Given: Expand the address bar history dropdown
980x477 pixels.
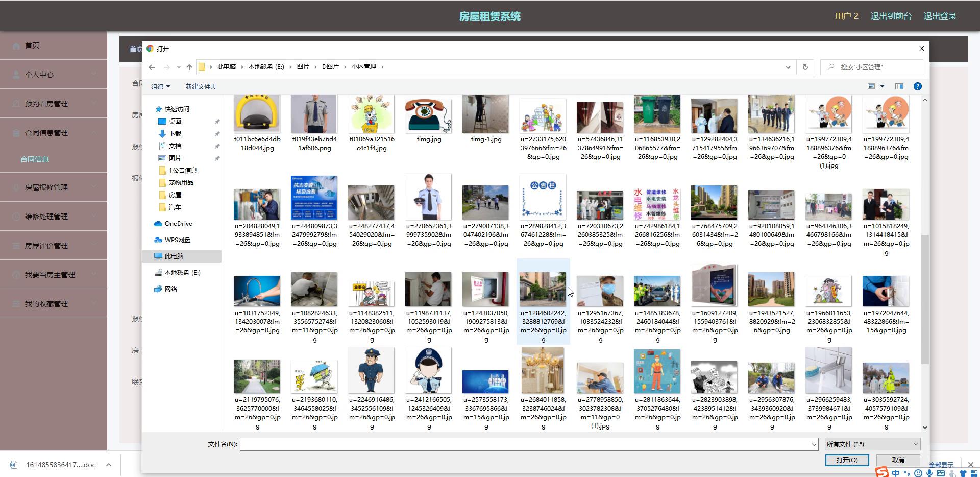Looking at the screenshot, I should coord(788,67).
